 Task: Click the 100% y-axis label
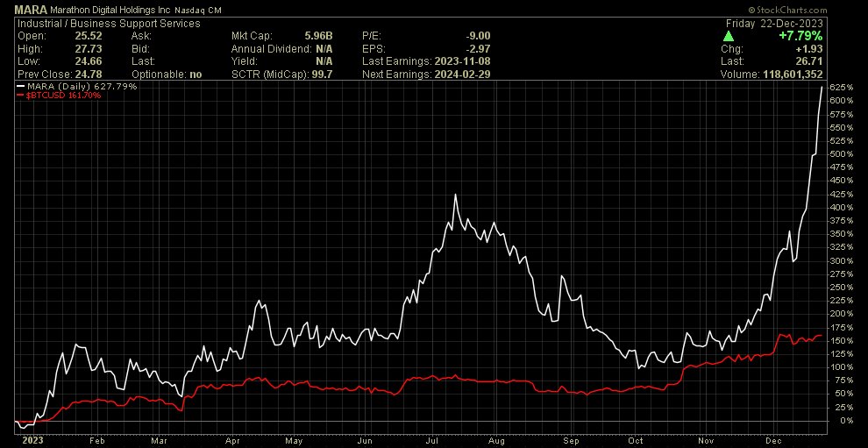click(x=840, y=367)
